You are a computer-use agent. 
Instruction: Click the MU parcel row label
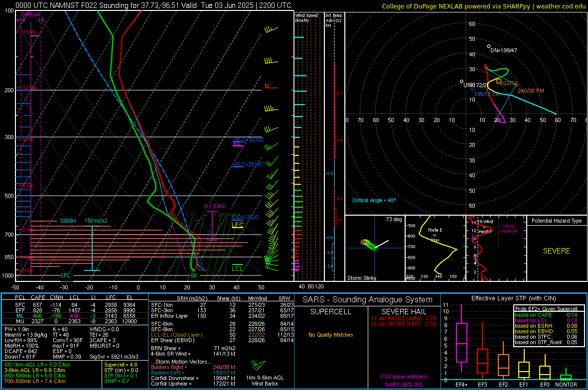pyautogui.click(x=20, y=321)
